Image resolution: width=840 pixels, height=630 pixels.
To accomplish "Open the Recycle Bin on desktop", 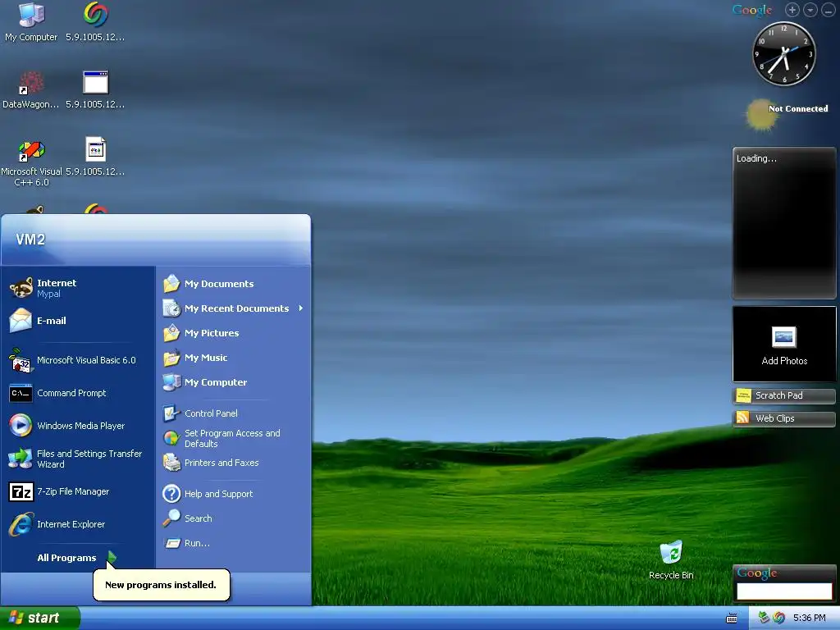I will 671,559.
